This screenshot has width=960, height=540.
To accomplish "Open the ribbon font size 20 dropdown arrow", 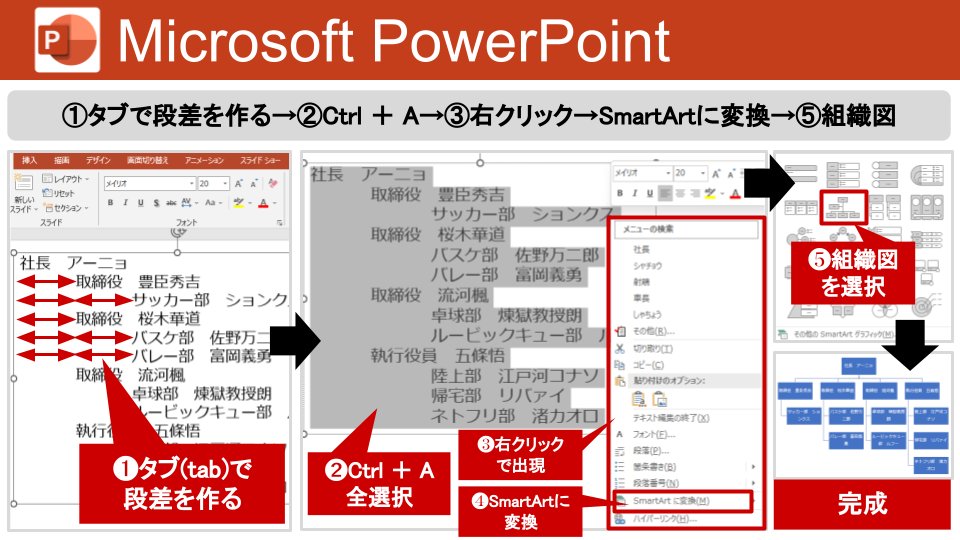I will (x=225, y=183).
